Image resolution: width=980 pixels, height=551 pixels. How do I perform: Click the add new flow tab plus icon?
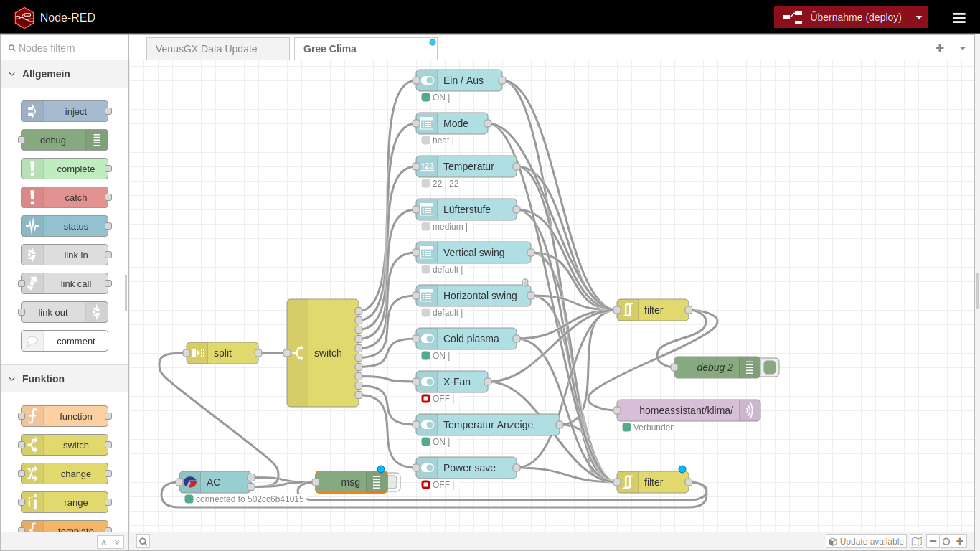click(939, 48)
